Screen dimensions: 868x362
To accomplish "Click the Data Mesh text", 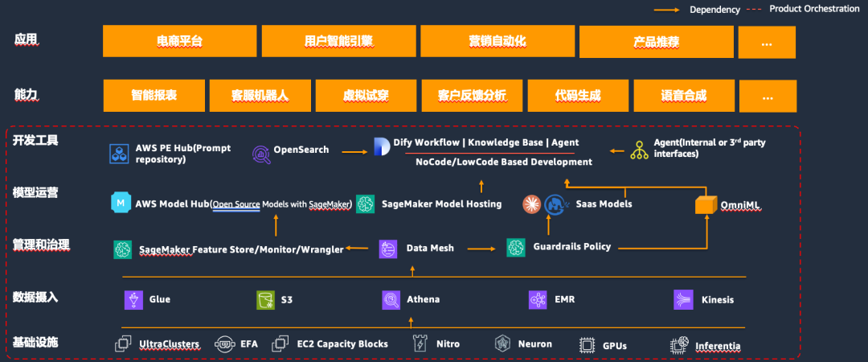I will (430, 248).
